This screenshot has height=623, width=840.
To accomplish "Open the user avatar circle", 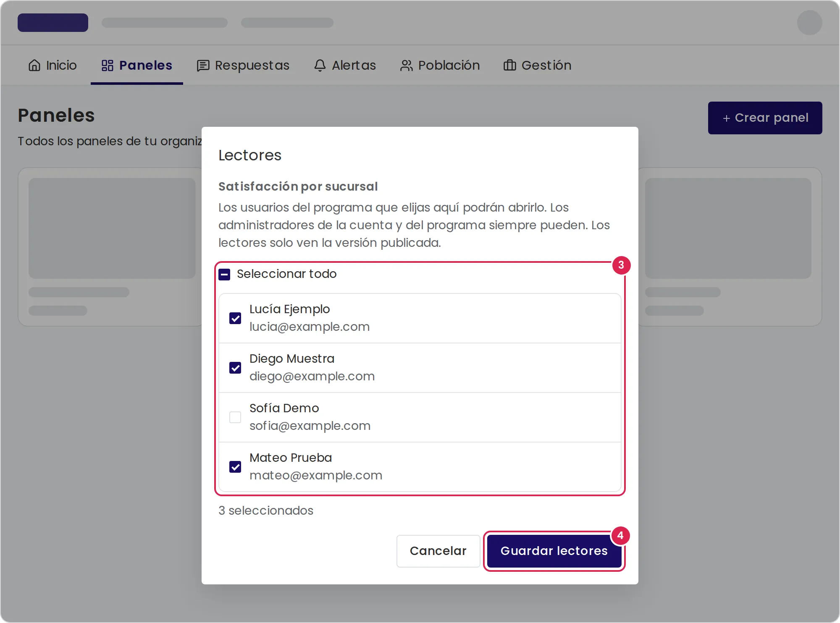I will [x=810, y=23].
